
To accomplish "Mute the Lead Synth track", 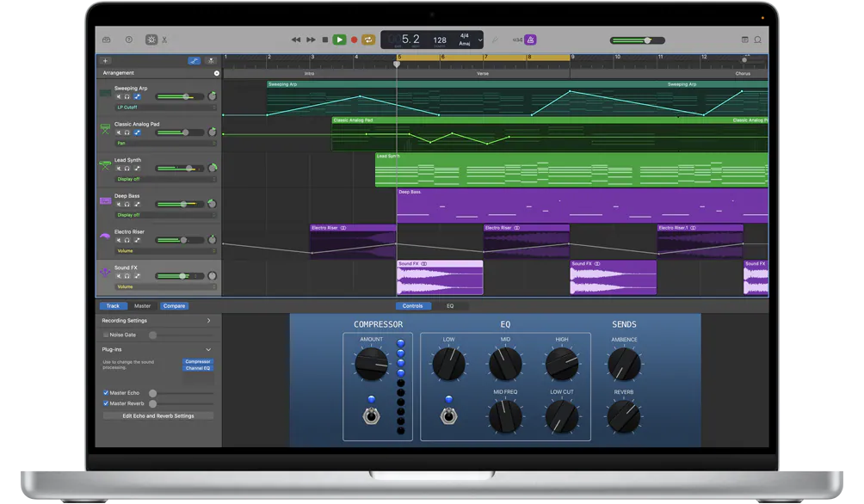I will tap(118, 169).
